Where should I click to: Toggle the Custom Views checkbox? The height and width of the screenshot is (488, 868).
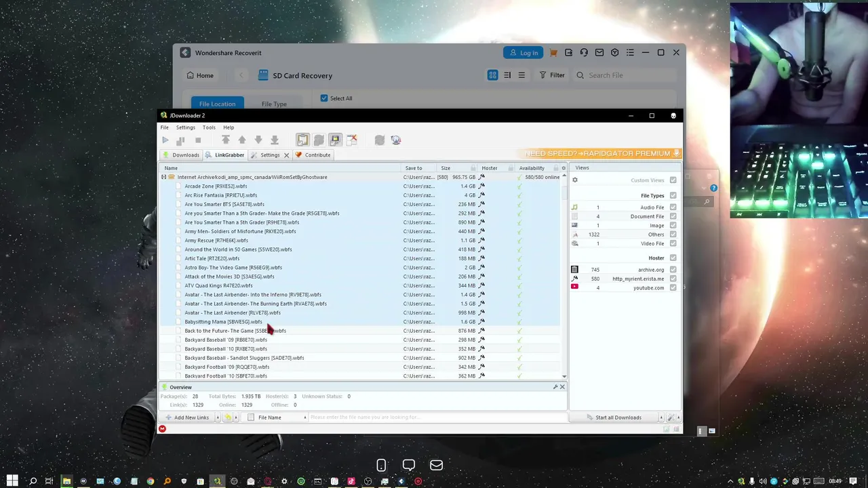click(x=673, y=180)
